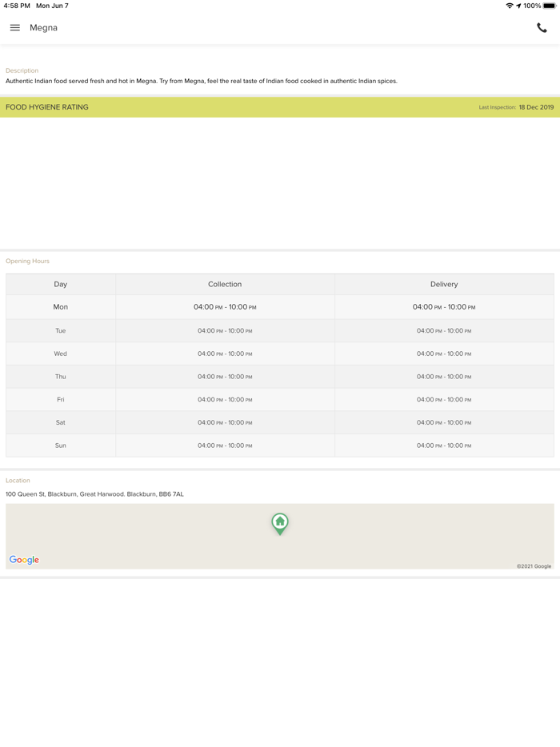
Task: Select the Mon row day cell
Action: pyautogui.click(x=61, y=307)
